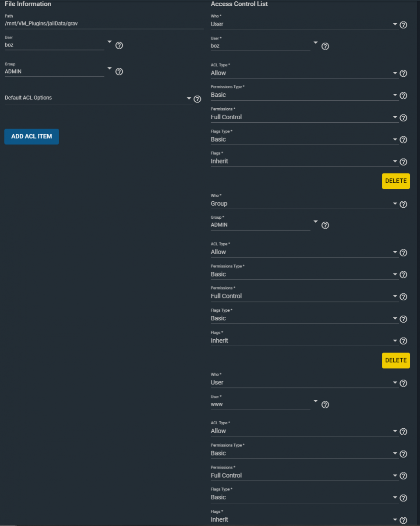Show help for Default ACL Options
This screenshot has height=526, width=420.
(197, 99)
